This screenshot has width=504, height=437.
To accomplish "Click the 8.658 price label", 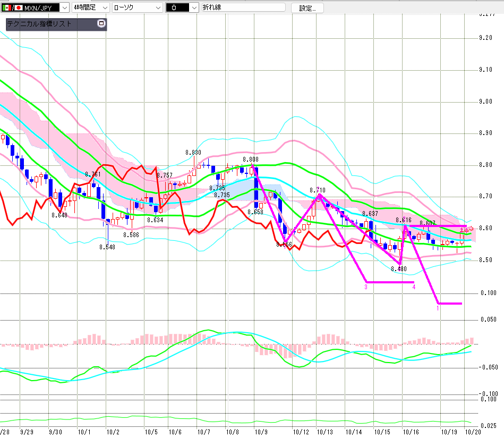I will 255,212.
